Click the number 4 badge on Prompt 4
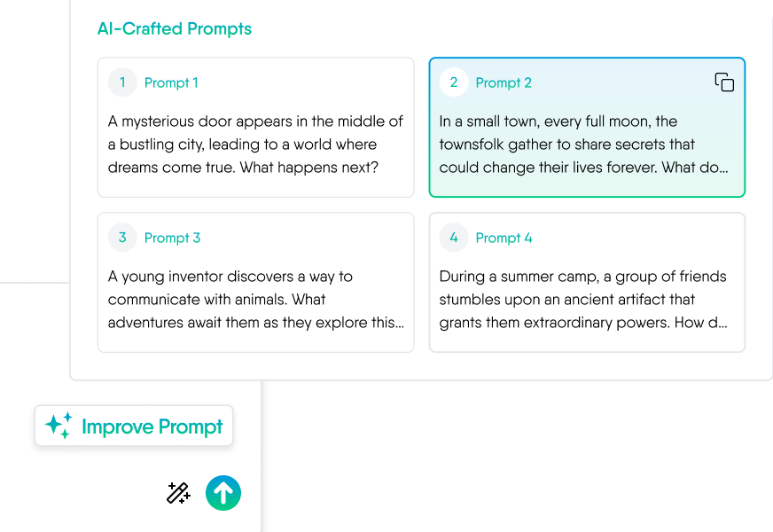 coord(453,238)
